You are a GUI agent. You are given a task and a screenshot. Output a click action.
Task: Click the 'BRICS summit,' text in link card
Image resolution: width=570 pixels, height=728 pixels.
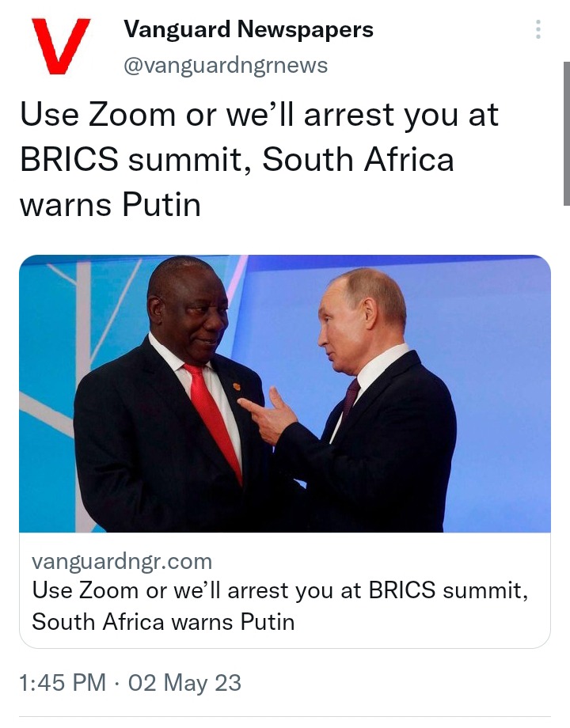448,590
